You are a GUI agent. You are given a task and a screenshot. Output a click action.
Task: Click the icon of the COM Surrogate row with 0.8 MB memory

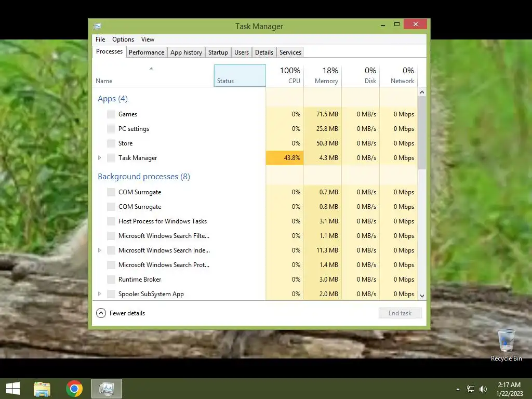click(x=111, y=207)
